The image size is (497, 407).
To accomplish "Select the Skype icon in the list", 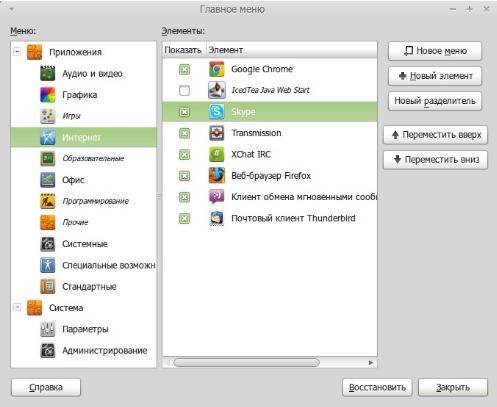I will click(217, 112).
